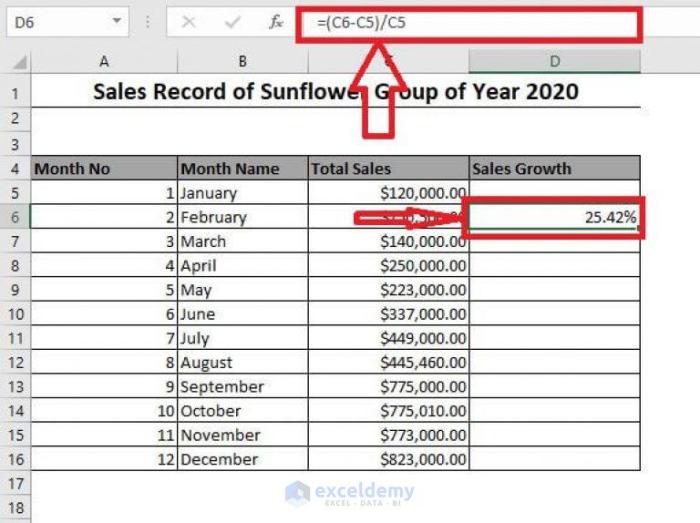Click month number 1 cell
The image size is (700, 523).
pyautogui.click(x=104, y=193)
